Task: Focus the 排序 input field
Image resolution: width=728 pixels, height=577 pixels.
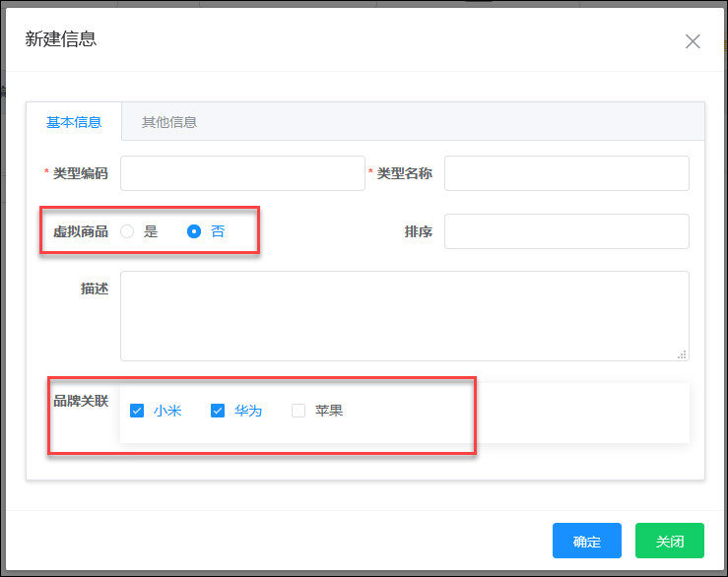Action: [x=566, y=231]
